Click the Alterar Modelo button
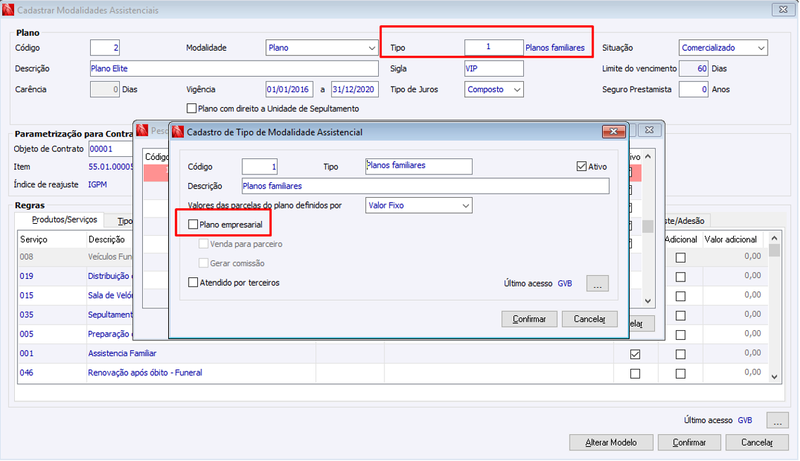The height and width of the screenshot is (461, 800). (x=611, y=443)
